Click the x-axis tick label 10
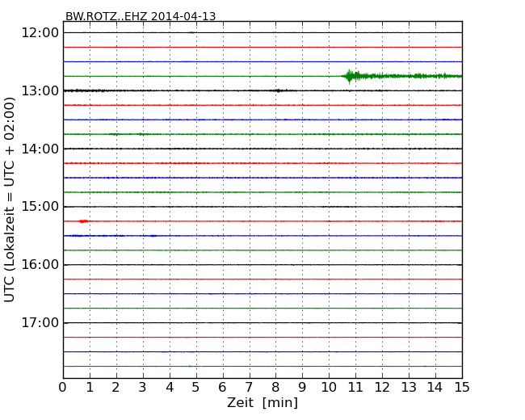This screenshot has width=525, height=420. pyautogui.click(x=329, y=388)
